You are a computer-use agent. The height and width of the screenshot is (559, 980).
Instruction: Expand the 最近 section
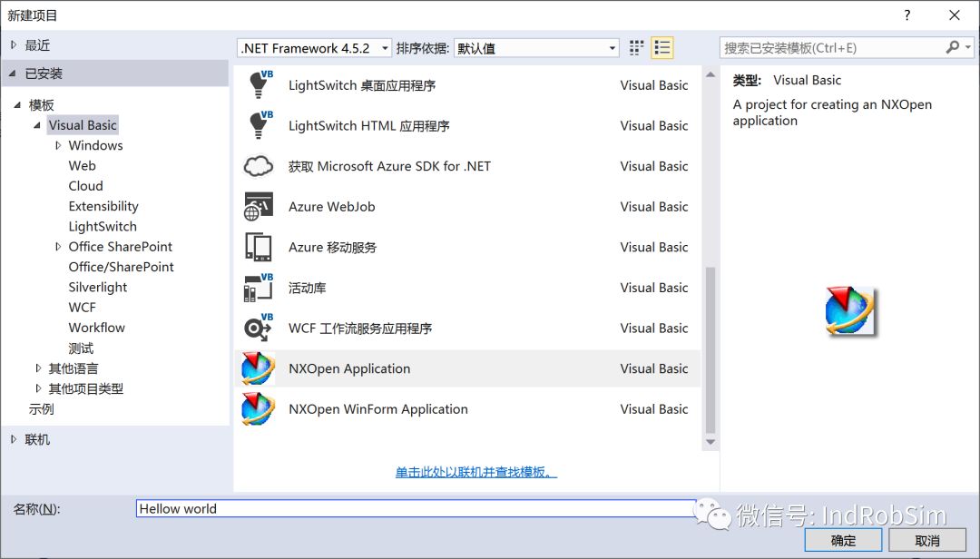tap(14, 44)
